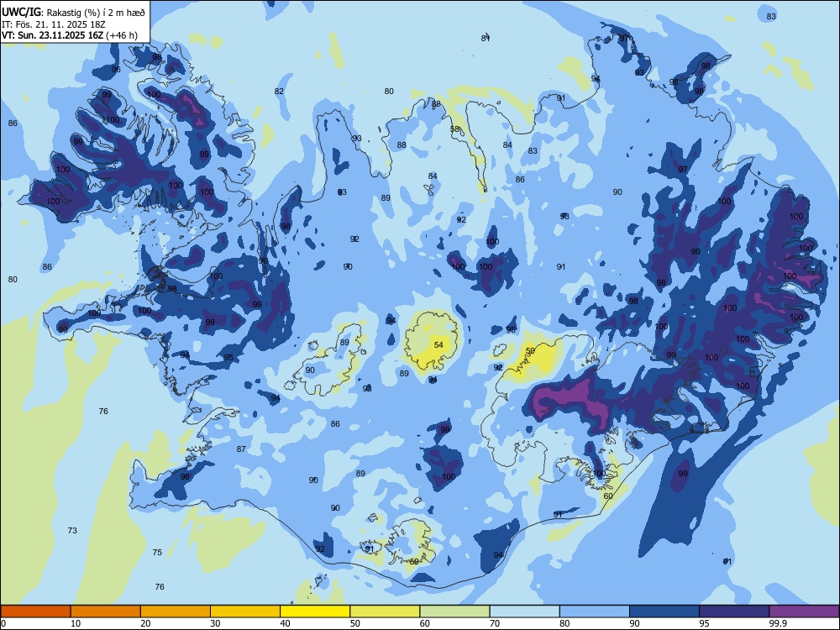This screenshot has width=840, height=630.
Task: Click the 20–30 light orange legend swatch
Action: 176,612
